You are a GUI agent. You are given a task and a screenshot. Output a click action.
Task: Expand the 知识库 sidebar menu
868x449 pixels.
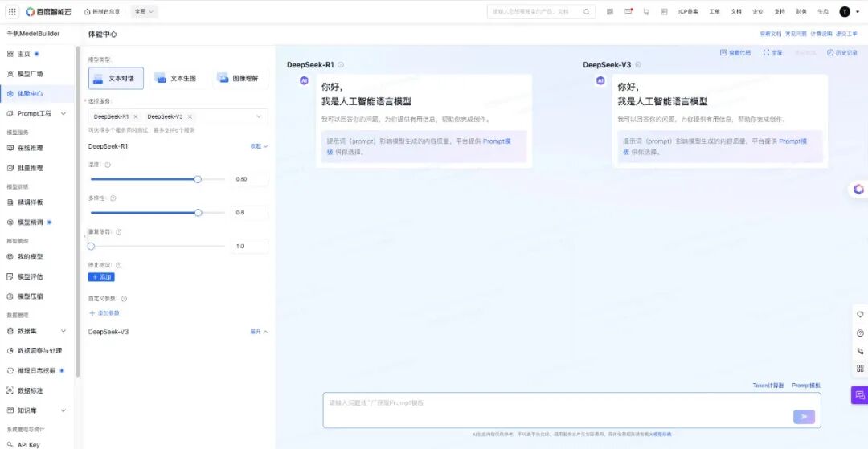(x=63, y=410)
